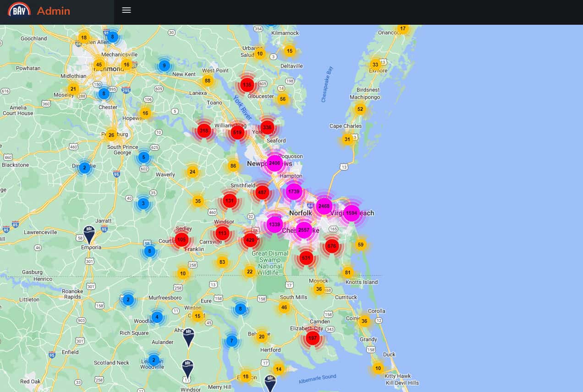
Task: Open the hamburger menu in header
Action: tap(126, 10)
